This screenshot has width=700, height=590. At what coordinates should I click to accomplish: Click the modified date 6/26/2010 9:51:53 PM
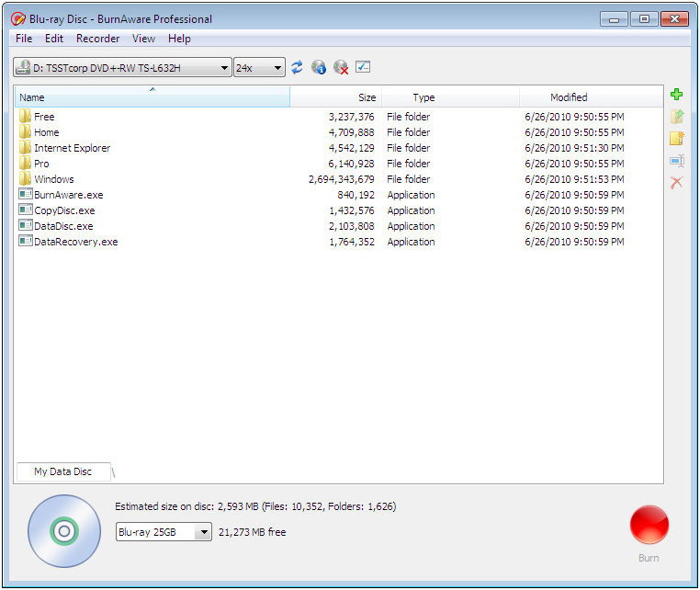click(574, 179)
